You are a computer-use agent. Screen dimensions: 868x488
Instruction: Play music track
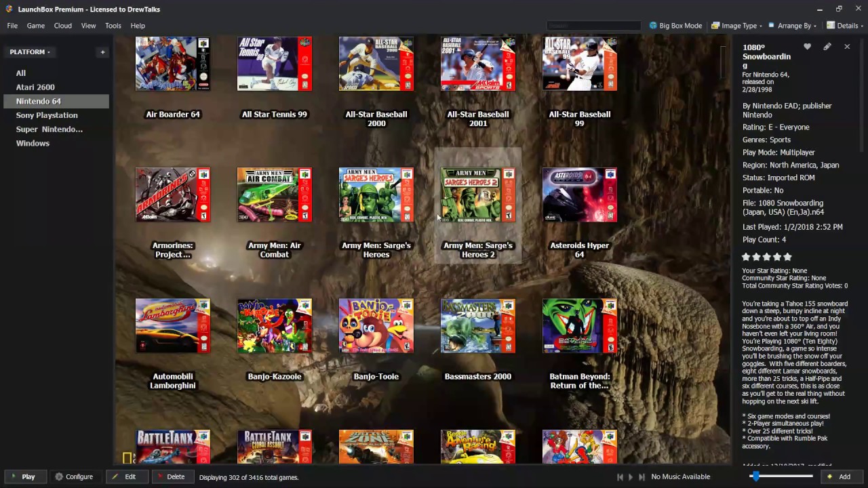click(631, 477)
